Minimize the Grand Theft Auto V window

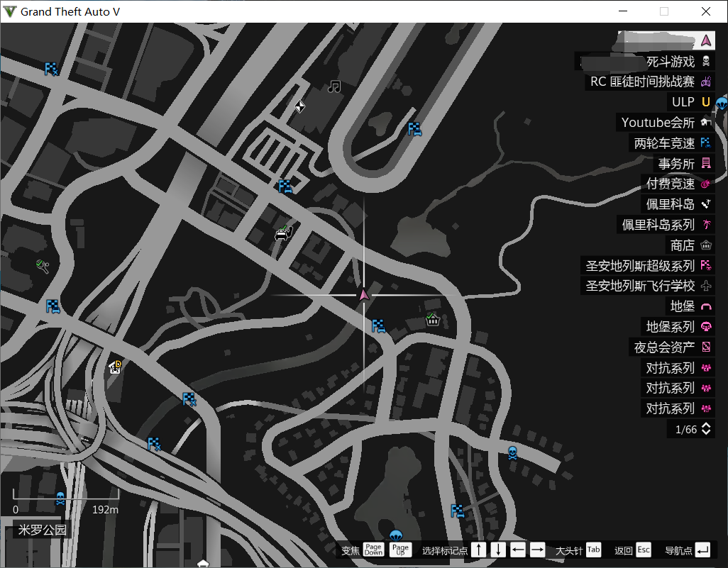(623, 11)
